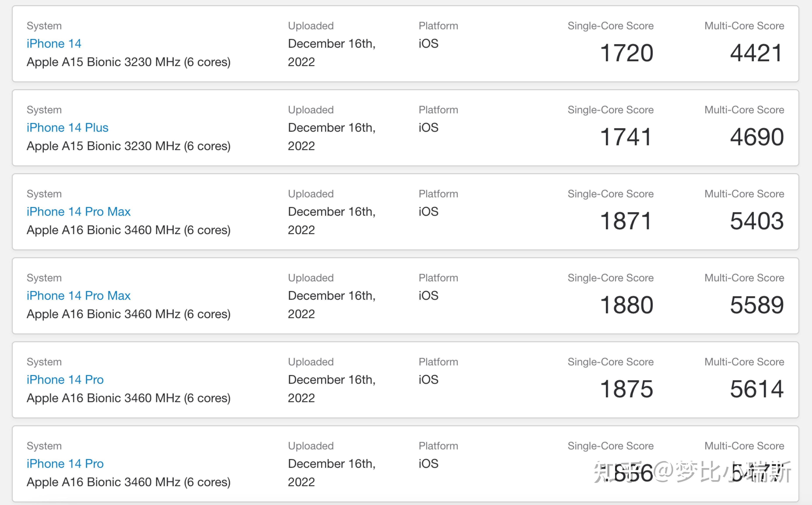Open the iPhone 14 result scoring 1720
The image size is (812, 505).
click(x=54, y=44)
